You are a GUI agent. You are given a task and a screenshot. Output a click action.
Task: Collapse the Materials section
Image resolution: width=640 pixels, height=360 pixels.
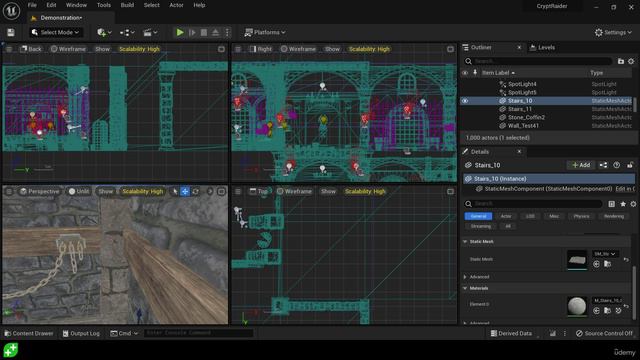[465, 288]
